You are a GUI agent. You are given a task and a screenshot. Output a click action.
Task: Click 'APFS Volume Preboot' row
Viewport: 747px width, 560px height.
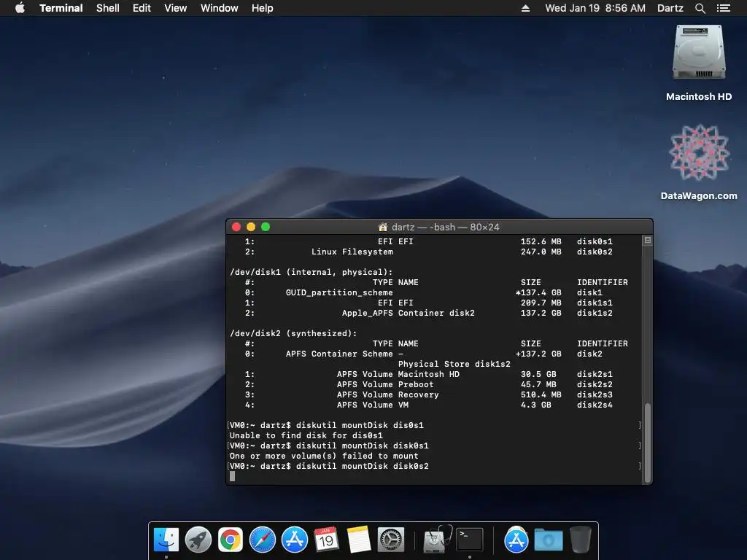pyautogui.click(x=385, y=384)
